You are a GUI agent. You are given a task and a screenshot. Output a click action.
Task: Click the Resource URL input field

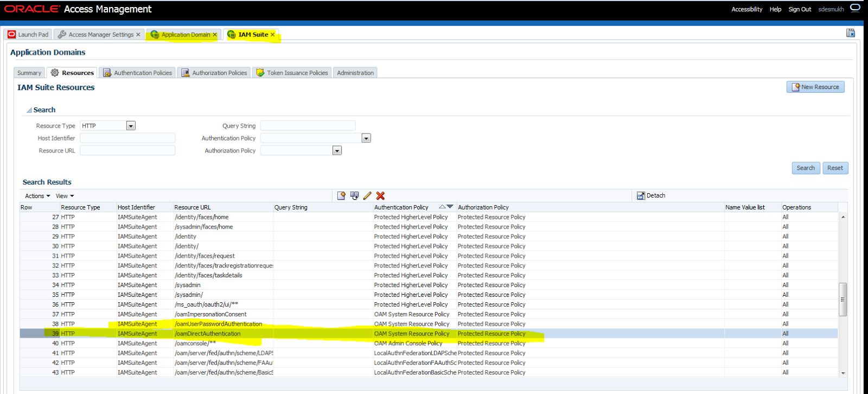tap(127, 151)
